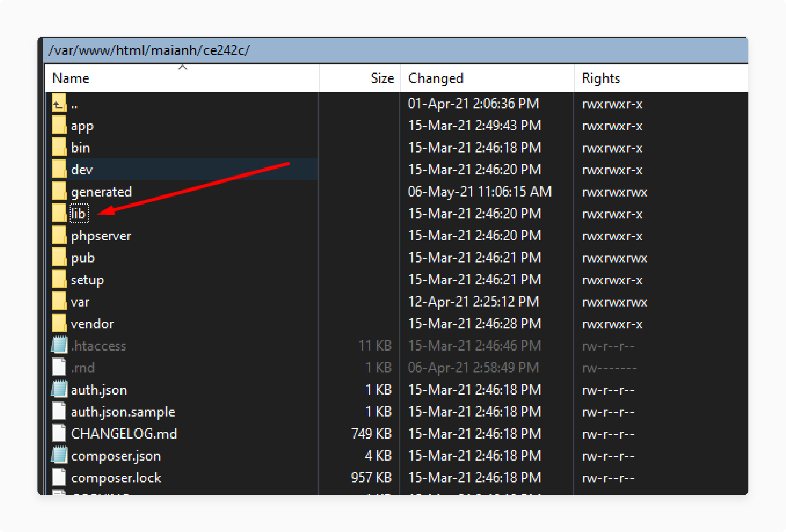Select the 'vendor' folder name
Image resolution: width=786 pixels, height=532 pixels.
(92, 324)
